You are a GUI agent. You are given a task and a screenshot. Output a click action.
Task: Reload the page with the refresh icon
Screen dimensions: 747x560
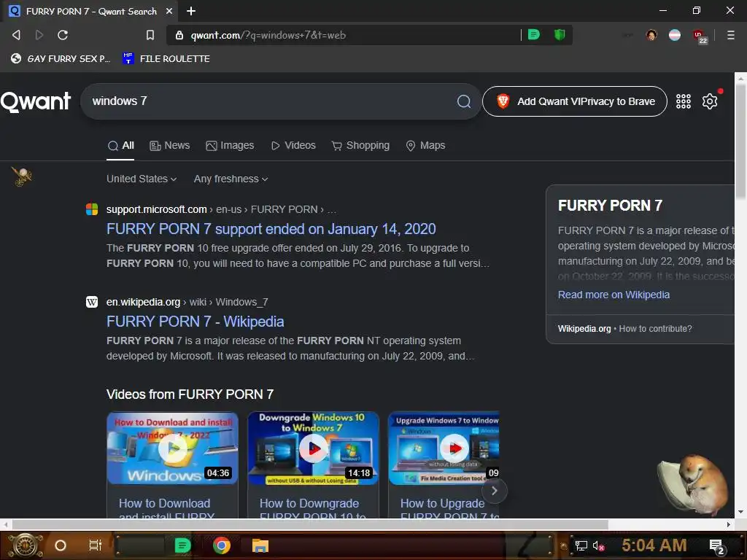(63, 35)
